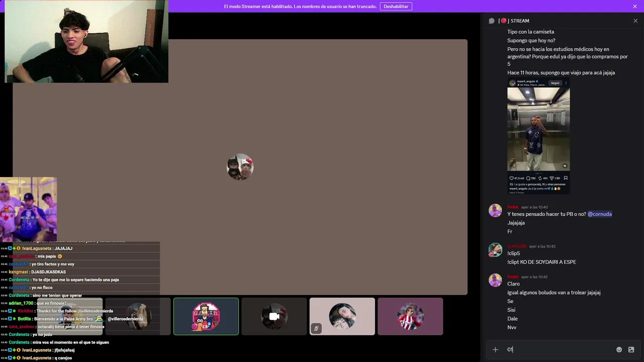The height and width of the screenshot is (362, 644).
Task: Click the center avatar in the main stream
Action: (x=240, y=167)
